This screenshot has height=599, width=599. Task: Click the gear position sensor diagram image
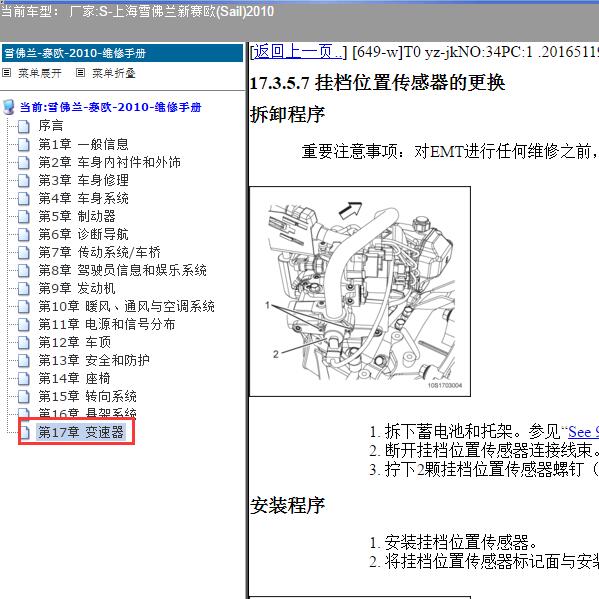(x=360, y=291)
